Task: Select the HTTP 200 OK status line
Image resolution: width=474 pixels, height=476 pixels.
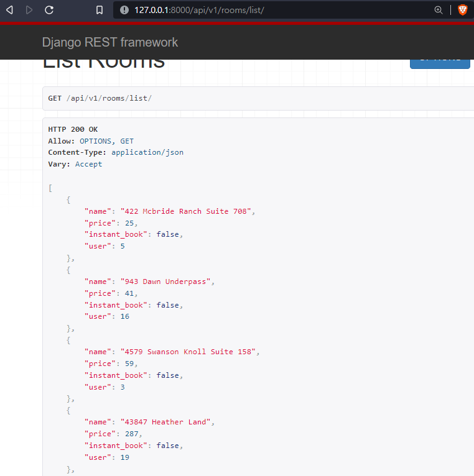Action: coord(73,129)
